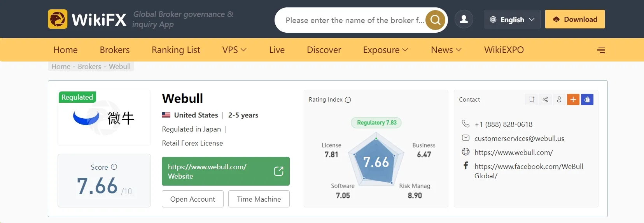Expand the VPS menu
The width and height of the screenshot is (644, 223).
(x=234, y=50)
